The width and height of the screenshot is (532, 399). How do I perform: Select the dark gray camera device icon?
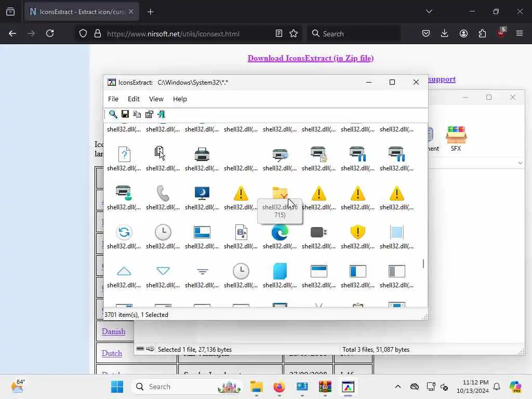click(318, 232)
